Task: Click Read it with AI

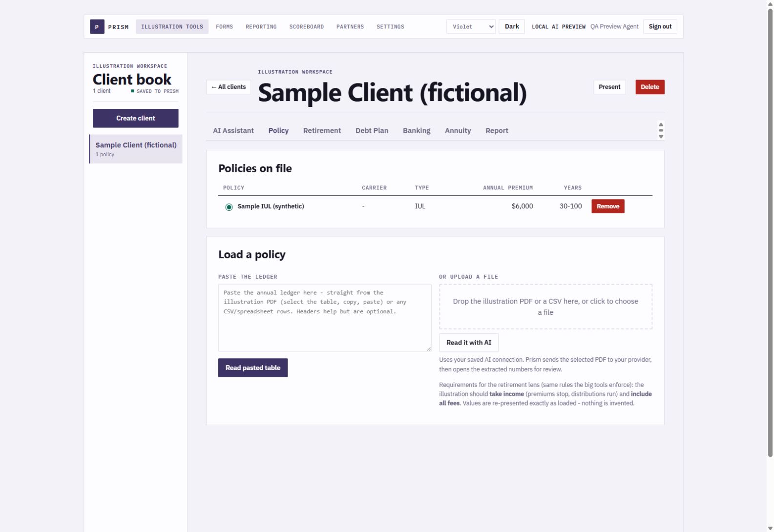Action: tap(468, 343)
